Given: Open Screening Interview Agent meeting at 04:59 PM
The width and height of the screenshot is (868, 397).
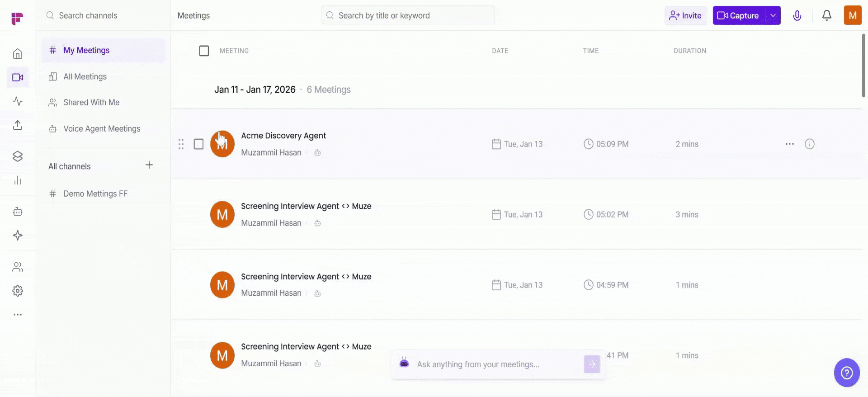Looking at the screenshot, I should tap(306, 277).
